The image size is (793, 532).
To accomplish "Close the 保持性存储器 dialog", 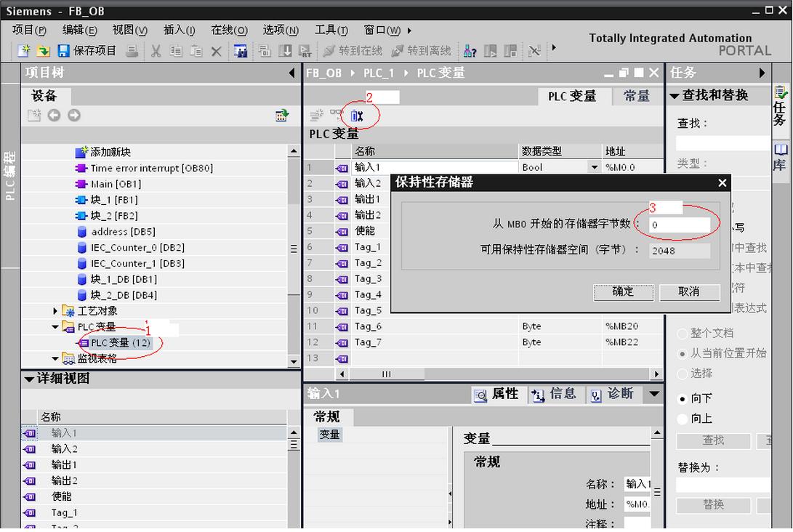I will [x=722, y=183].
